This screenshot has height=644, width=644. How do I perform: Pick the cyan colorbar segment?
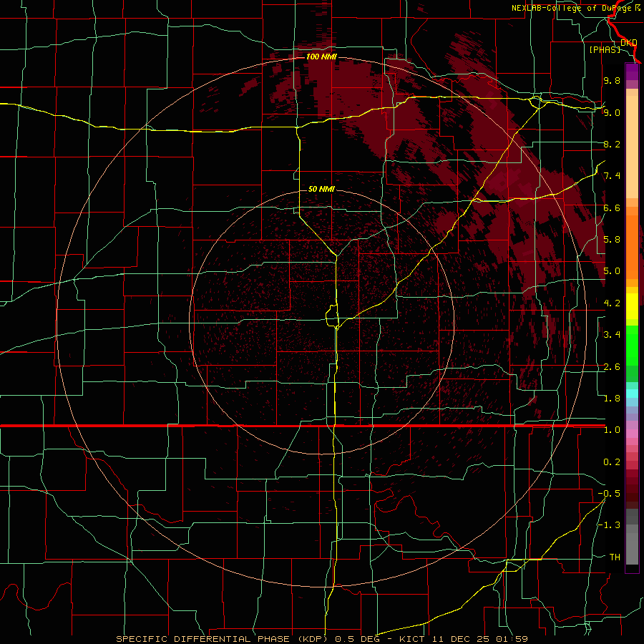pos(632,394)
